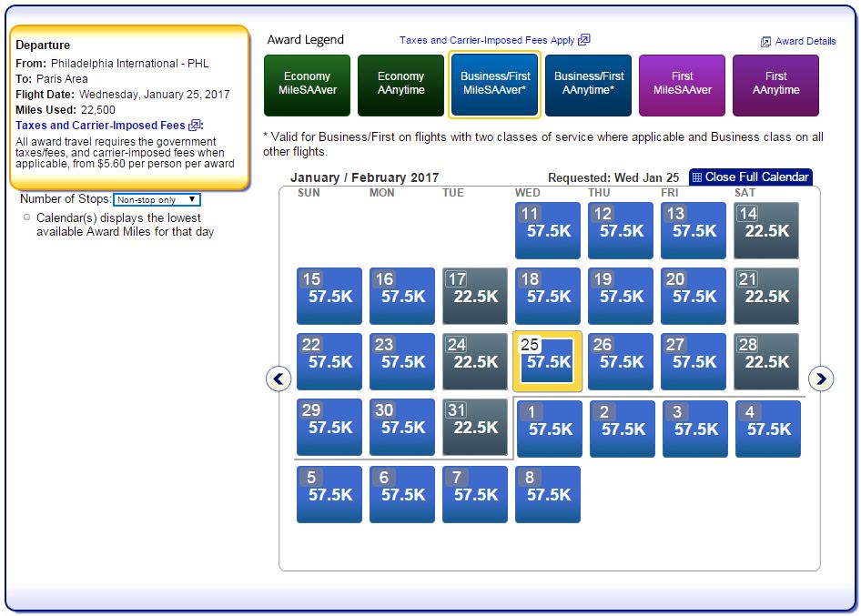Click popup icon beside Taxes and Carrier-Imposed Fees Apply
Image resolution: width=861 pixels, height=616 pixels.
584,40
